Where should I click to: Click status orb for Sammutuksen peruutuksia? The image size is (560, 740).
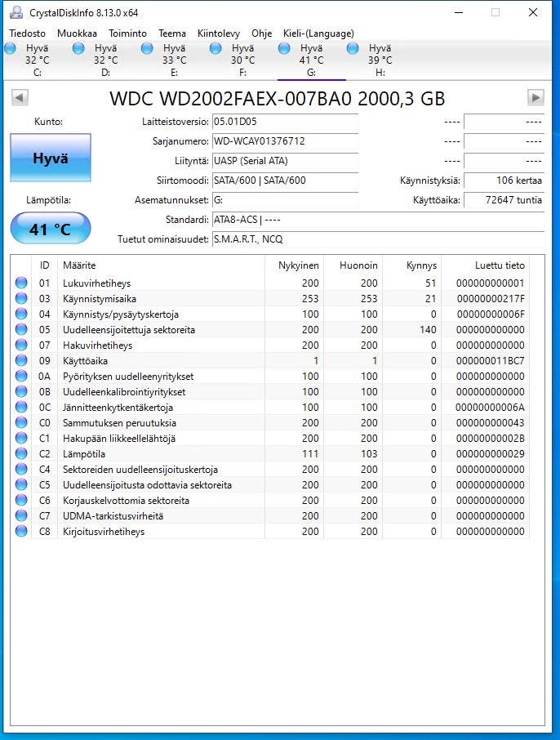21,422
